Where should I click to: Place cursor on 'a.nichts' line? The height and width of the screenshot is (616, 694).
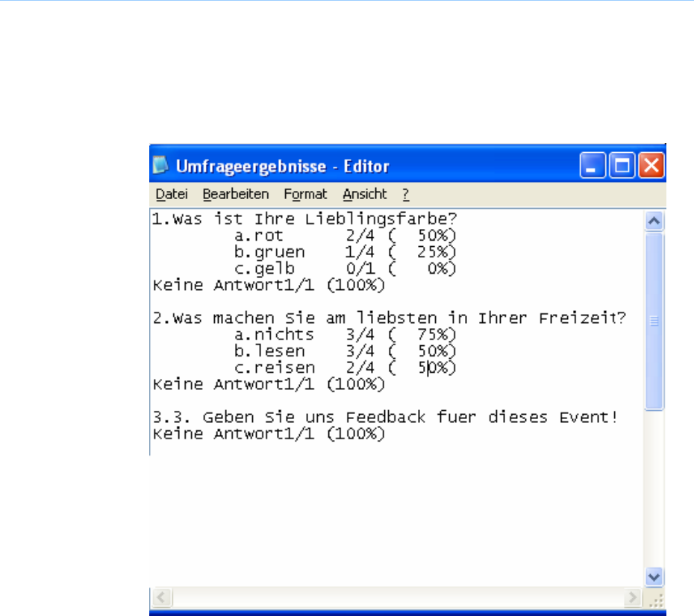pos(346,335)
